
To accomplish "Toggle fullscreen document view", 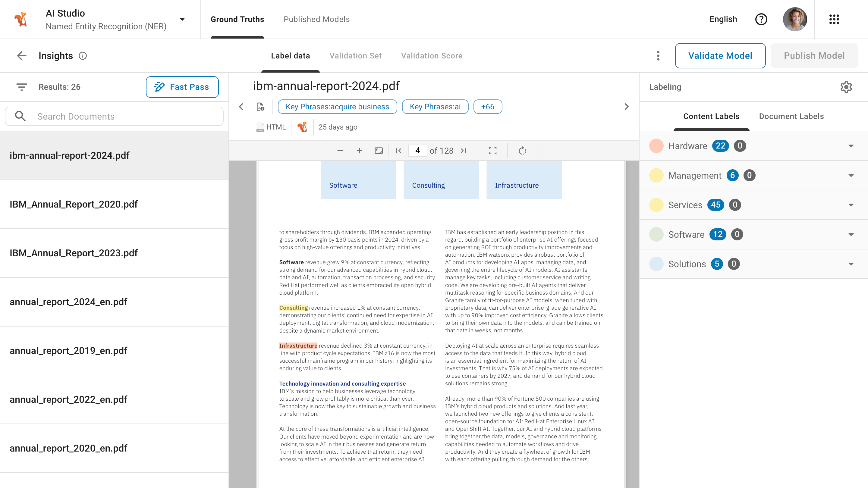I will [x=493, y=151].
